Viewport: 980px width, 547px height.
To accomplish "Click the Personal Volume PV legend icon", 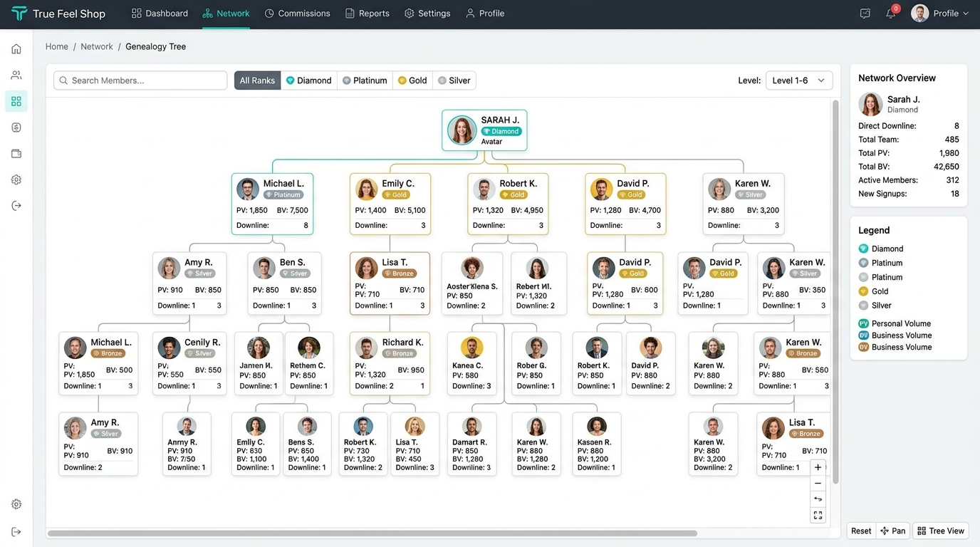I will pyautogui.click(x=863, y=323).
